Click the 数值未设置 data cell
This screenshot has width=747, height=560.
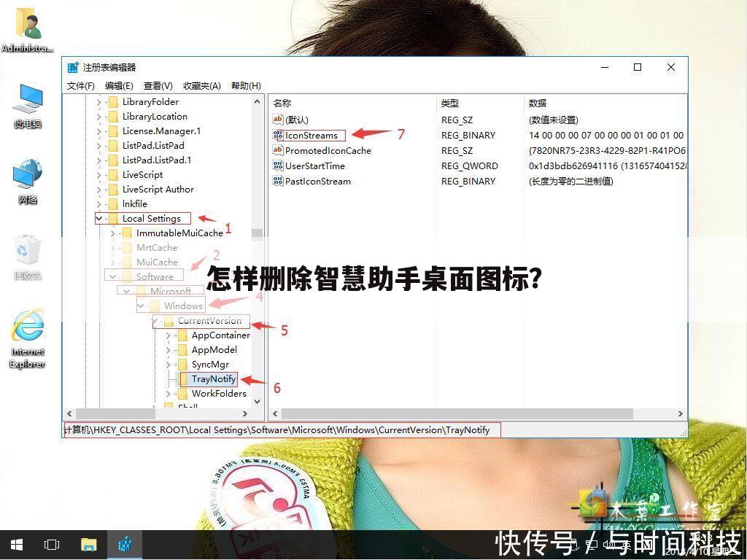coord(553,120)
